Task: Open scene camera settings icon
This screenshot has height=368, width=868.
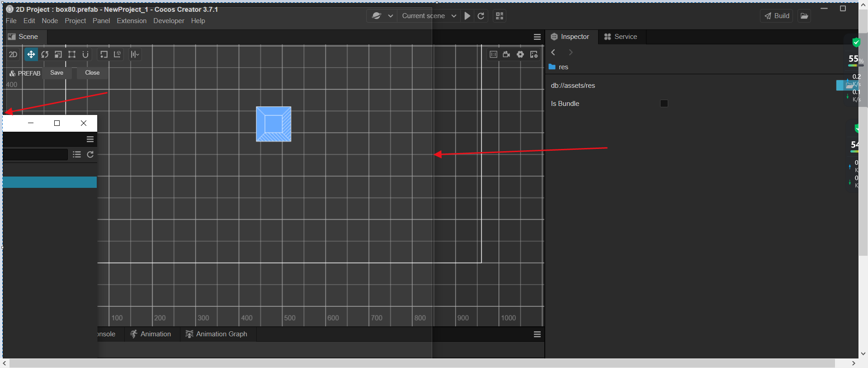Action: click(507, 54)
